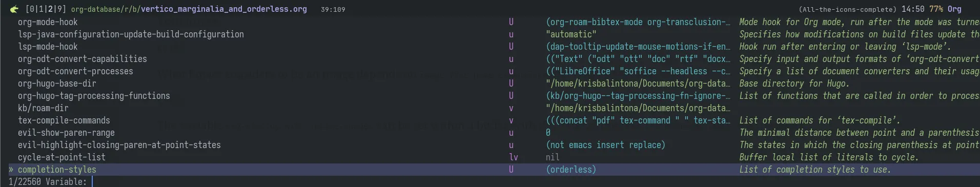This screenshot has width=980, height=187.
Task: Click the (dap-tooltip-update-mouse-motions value
Action: click(638, 47)
